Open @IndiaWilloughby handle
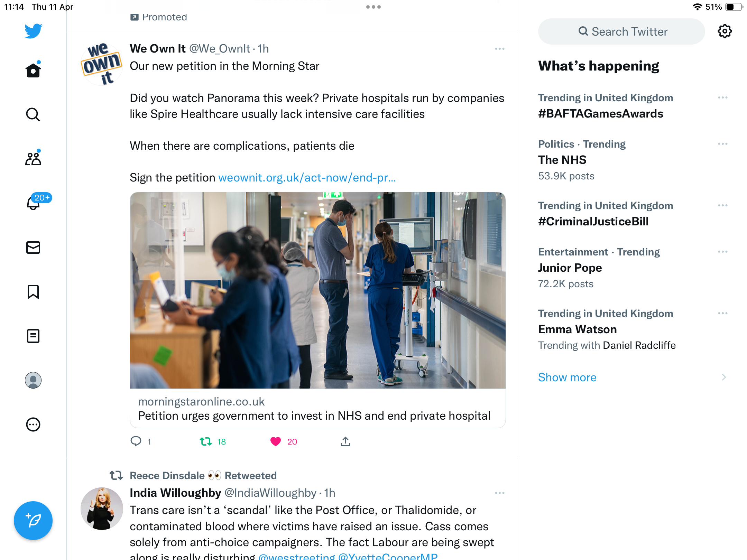 [270, 493]
